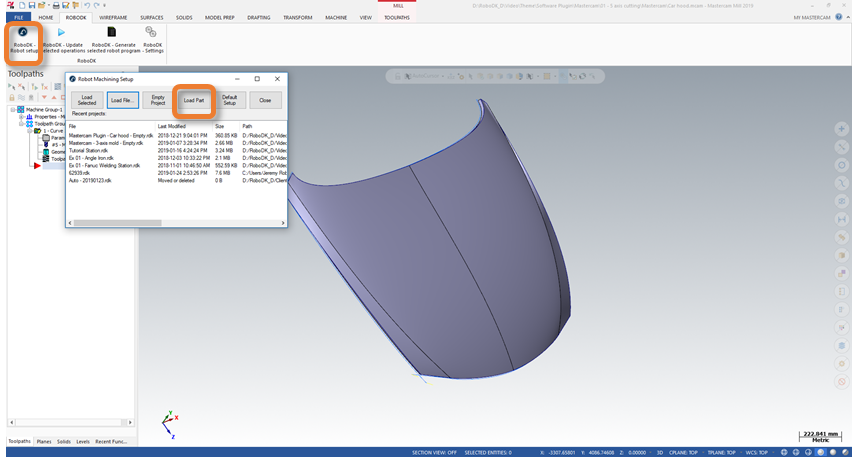852x457 pixels.
Task: Click the Load File... button
Action: [x=122, y=100]
